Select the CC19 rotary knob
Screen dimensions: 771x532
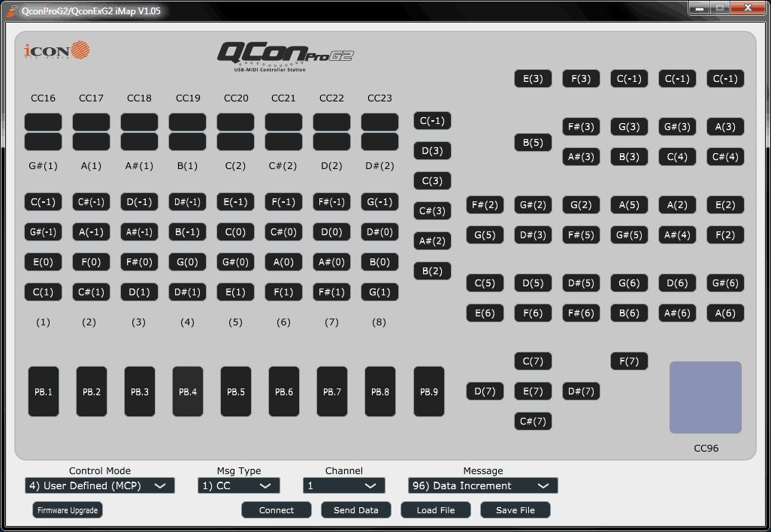pyautogui.click(x=187, y=122)
